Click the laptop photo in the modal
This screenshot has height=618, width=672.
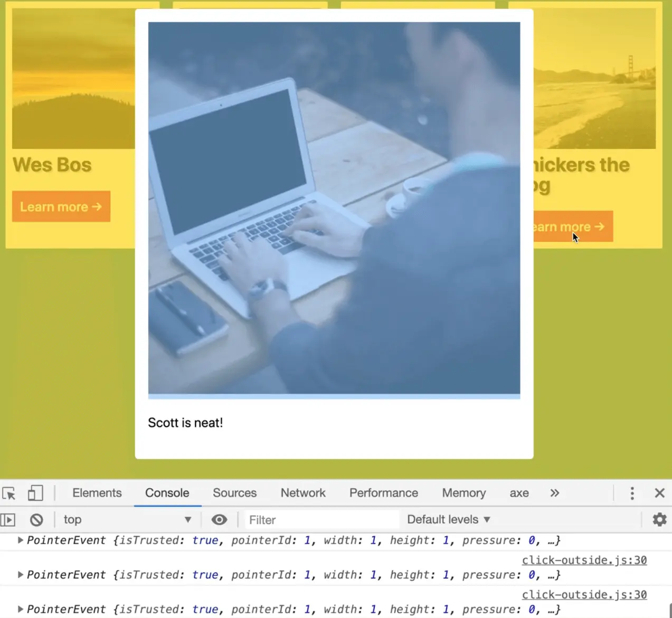(x=334, y=208)
